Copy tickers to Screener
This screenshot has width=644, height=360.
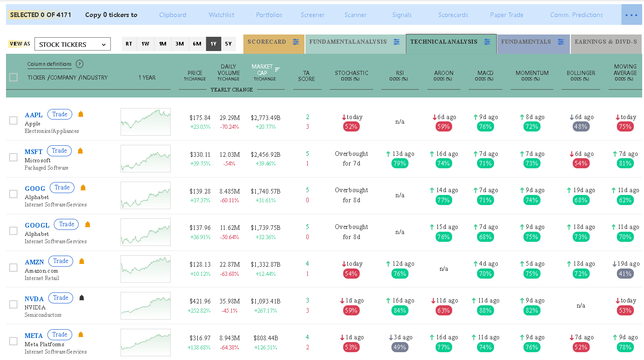click(313, 15)
